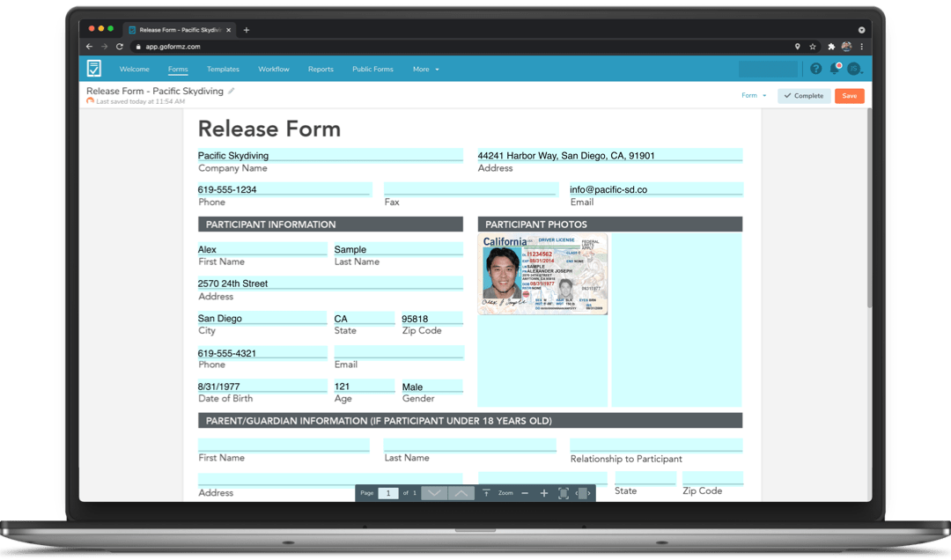
Task: Zoom in with the plus icon
Action: coord(544,492)
